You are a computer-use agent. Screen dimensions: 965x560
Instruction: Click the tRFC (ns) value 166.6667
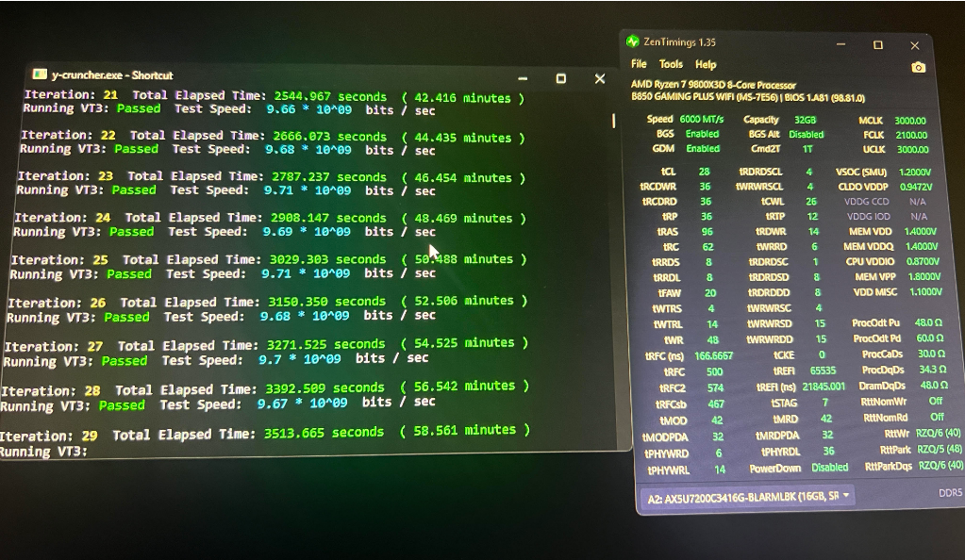(713, 355)
